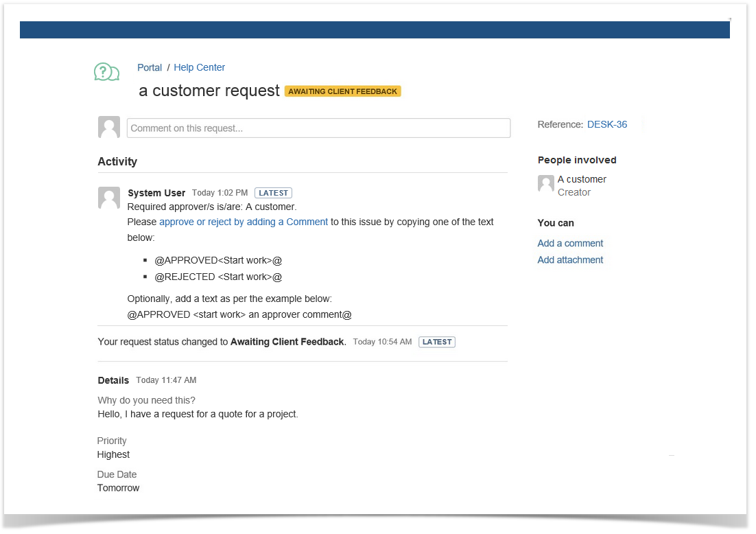The width and height of the screenshot is (756, 534).
Task: Click the LATEST badge beside status change
Action: 437,342
